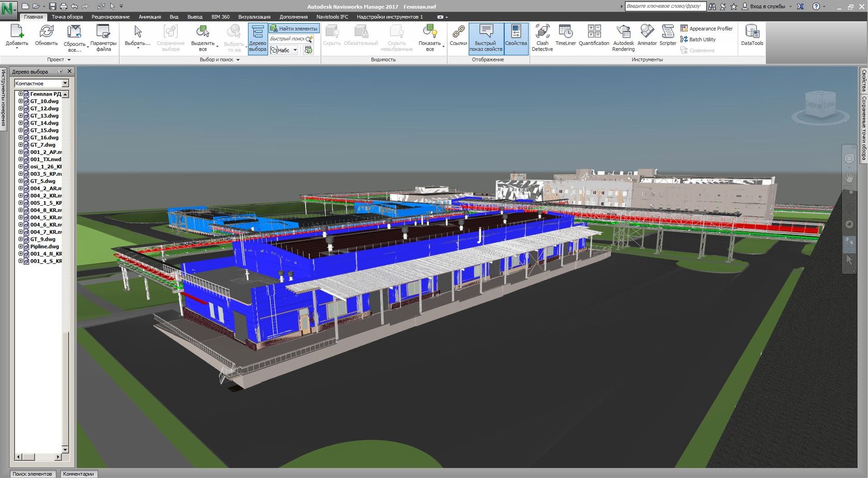This screenshot has width=868, height=478.
Task: Click the star favorites icon
Action: click(x=733, y=6)
